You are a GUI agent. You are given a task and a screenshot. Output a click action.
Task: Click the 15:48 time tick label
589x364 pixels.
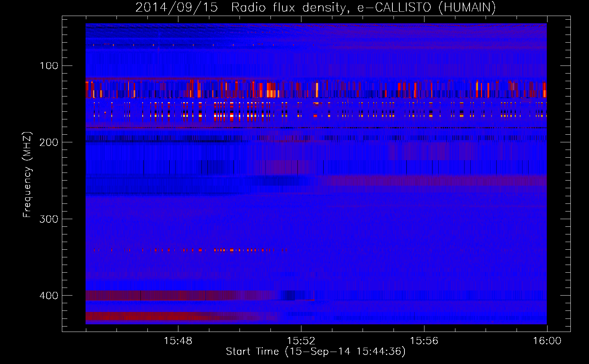(178, 341)
